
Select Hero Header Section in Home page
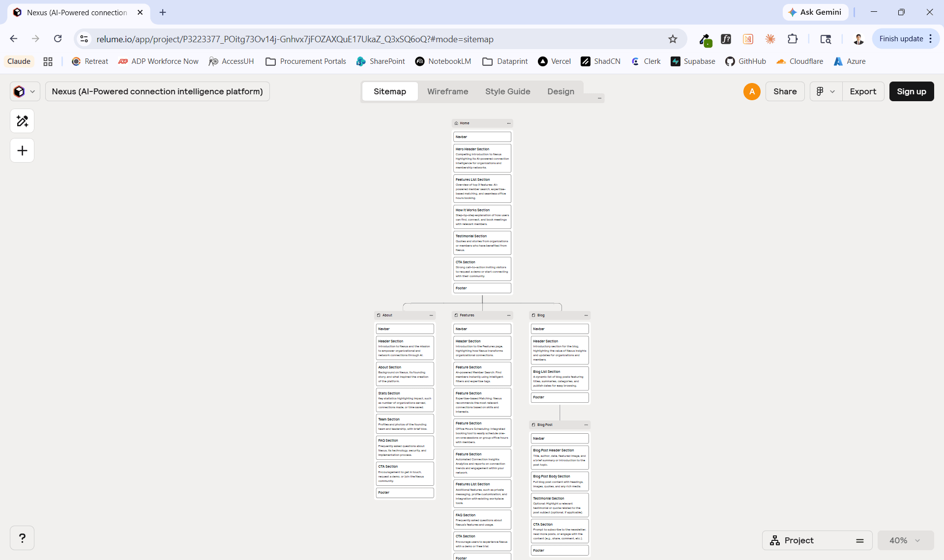pyautogui.click(x=482, y=158)
